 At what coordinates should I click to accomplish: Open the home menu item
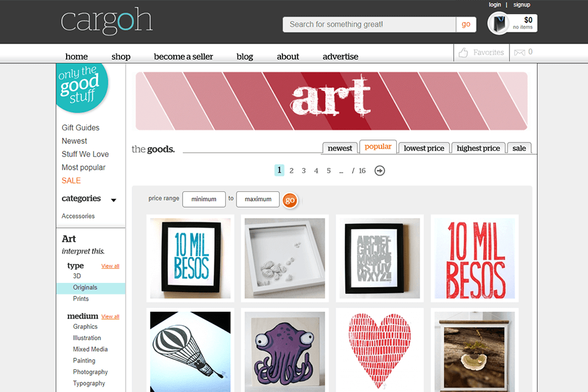point(77,56)
